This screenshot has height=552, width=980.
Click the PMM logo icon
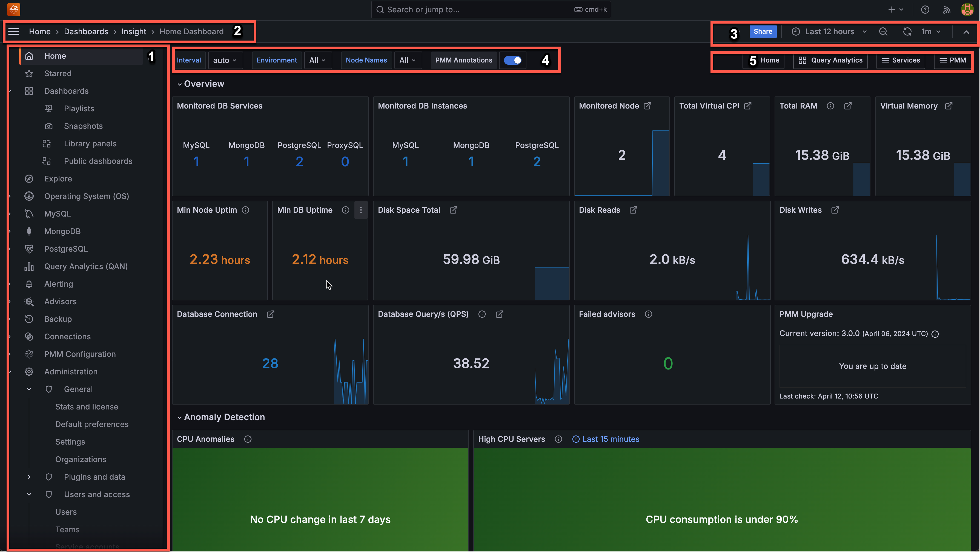pos(14,10)
